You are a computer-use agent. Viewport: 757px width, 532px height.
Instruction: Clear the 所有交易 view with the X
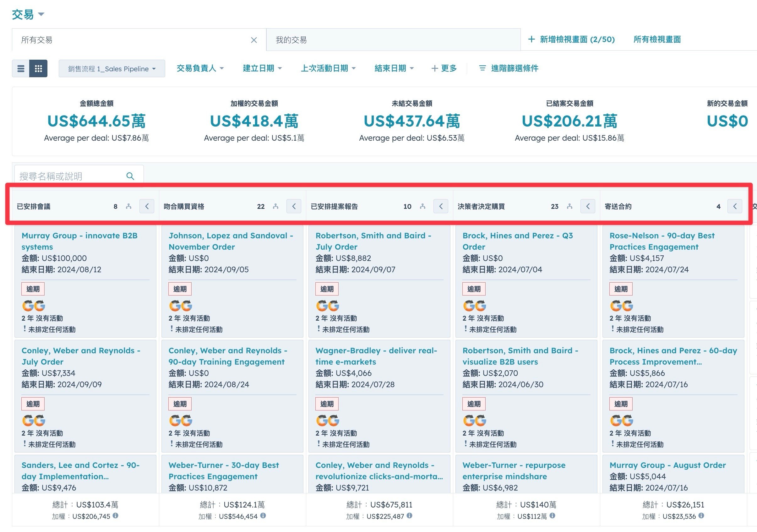pos(254,40)
